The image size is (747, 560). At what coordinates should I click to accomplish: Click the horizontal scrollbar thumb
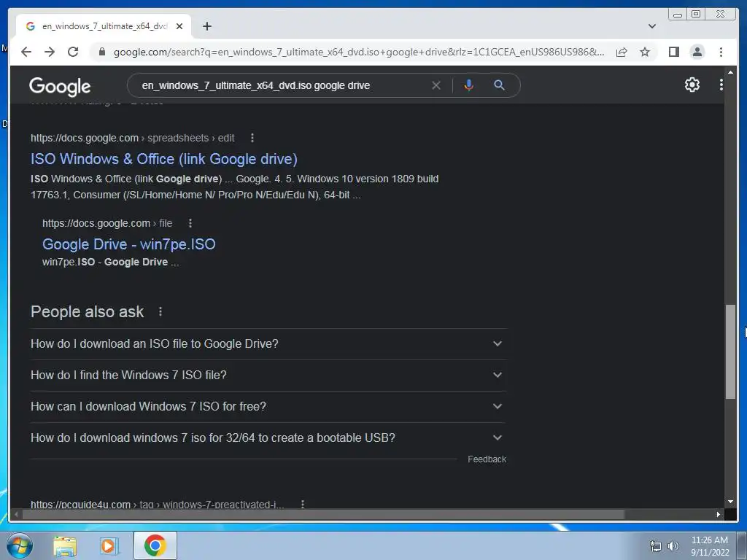[323, 514]
